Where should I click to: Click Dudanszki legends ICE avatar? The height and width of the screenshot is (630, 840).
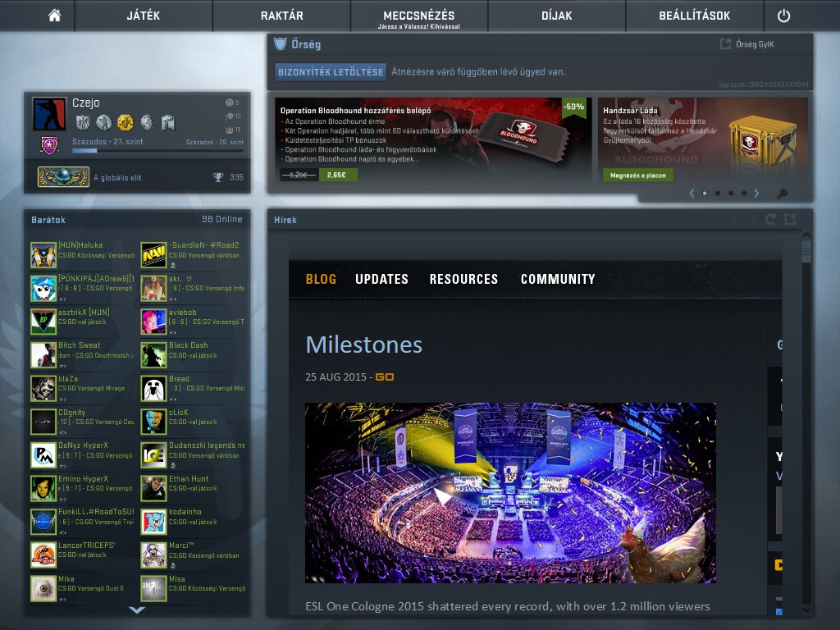pyautogui.click(x=153, y=454)
